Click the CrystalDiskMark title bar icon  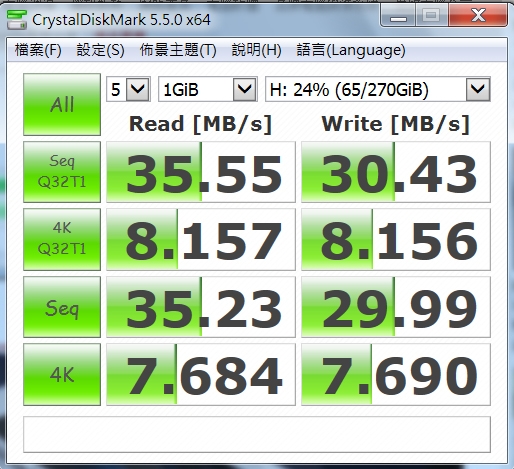coord(17,20)
